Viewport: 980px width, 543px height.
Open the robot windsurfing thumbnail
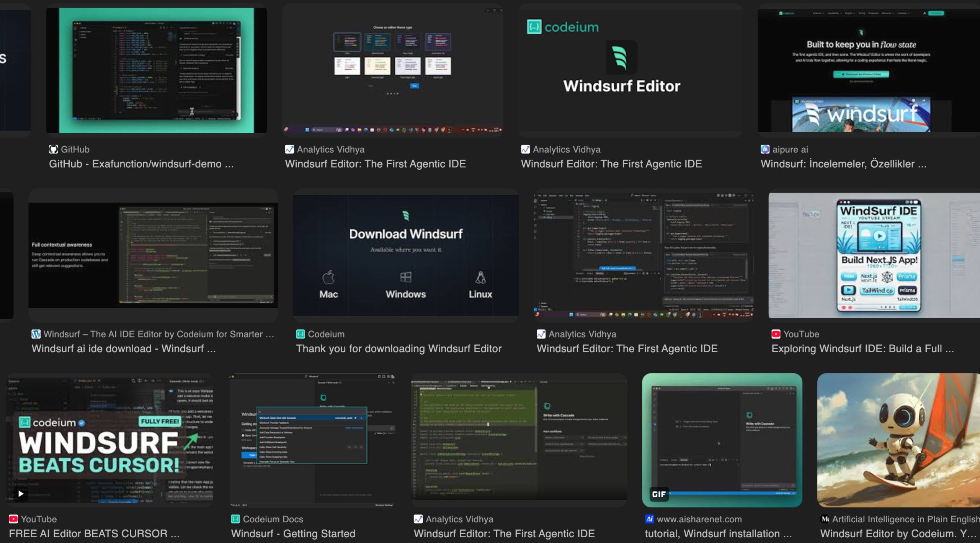[x=898, y=440]
